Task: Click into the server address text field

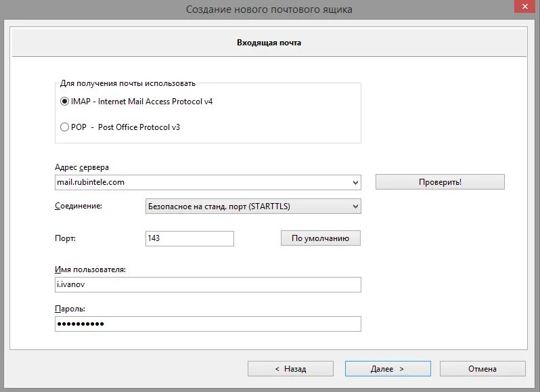Action: point(202,182)
